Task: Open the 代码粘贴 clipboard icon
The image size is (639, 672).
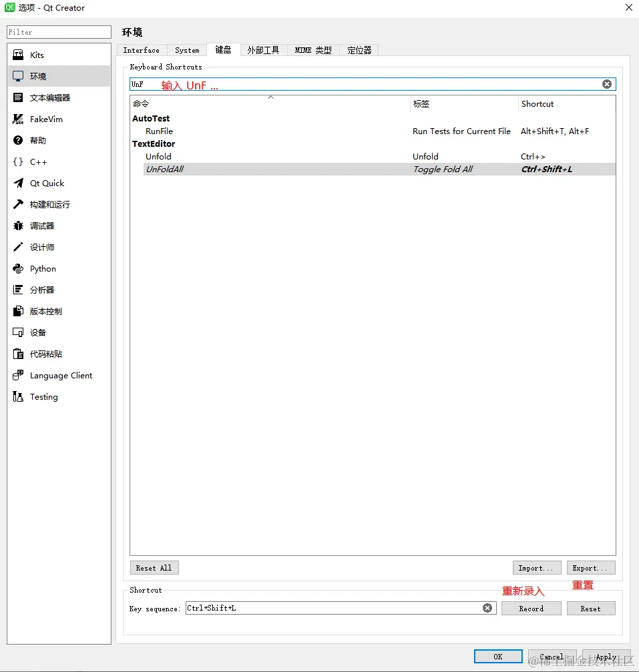Action: (18, 354)
